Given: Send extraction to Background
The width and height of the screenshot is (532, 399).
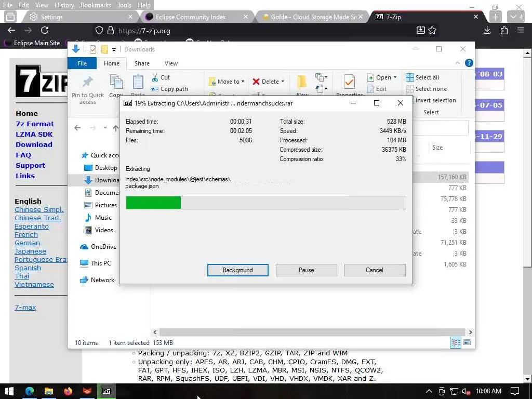Looking at the screenshot, I should [x=237, y=270].
